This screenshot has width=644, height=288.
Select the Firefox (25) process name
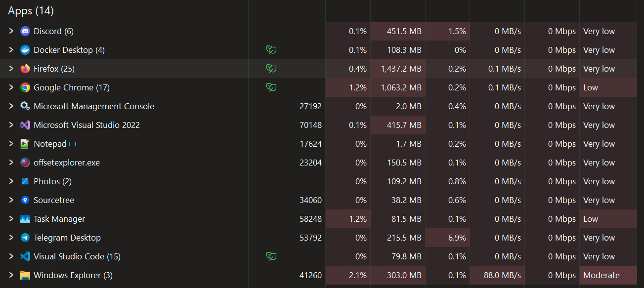point(54,69)
